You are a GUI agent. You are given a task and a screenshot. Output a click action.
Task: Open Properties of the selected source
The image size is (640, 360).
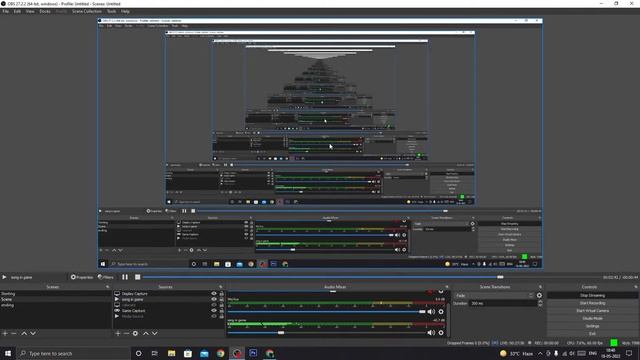(x=82, y=277)
